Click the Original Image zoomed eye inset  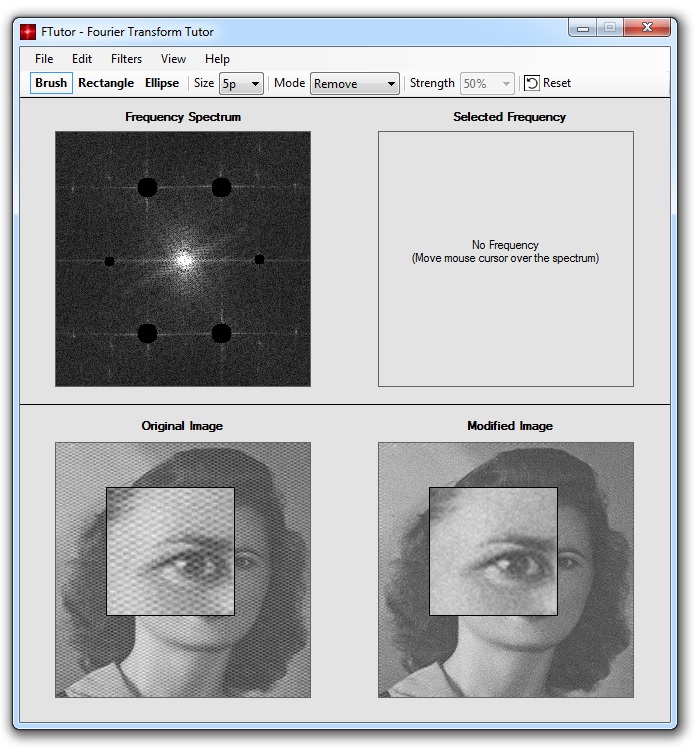click(170, 551)
